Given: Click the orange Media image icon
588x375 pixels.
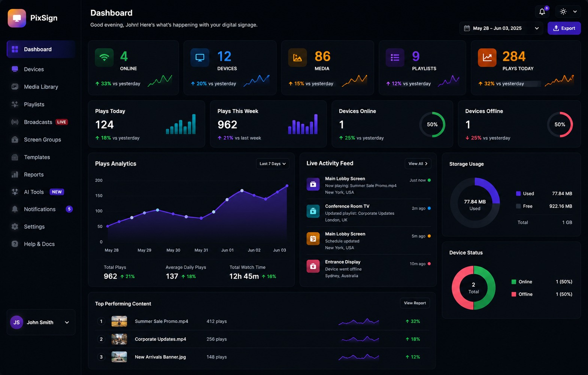Looking at the screenshot, I should click(x=297, y=58).
